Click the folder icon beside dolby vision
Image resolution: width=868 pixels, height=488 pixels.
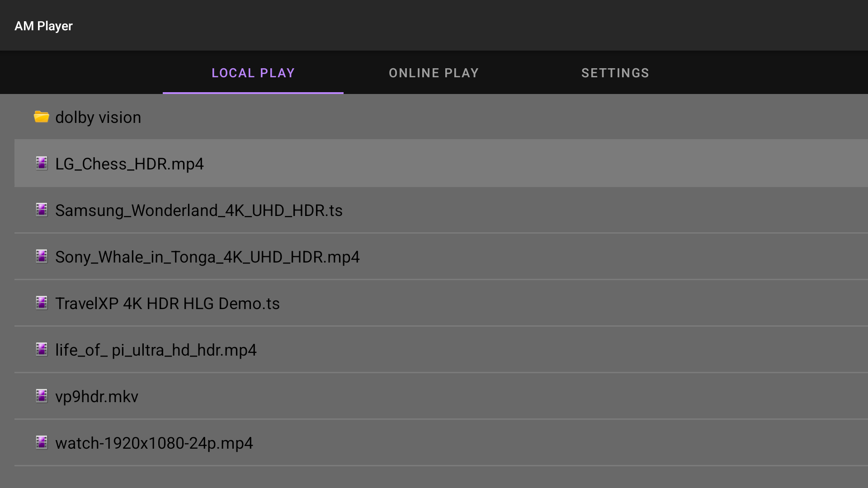tap(41, 117)
